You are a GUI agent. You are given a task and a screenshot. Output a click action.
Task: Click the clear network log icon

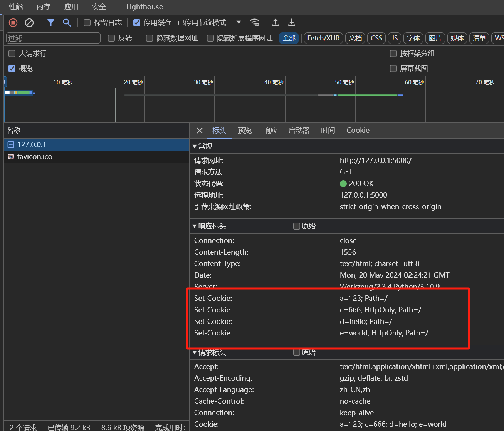pos(29,23)
